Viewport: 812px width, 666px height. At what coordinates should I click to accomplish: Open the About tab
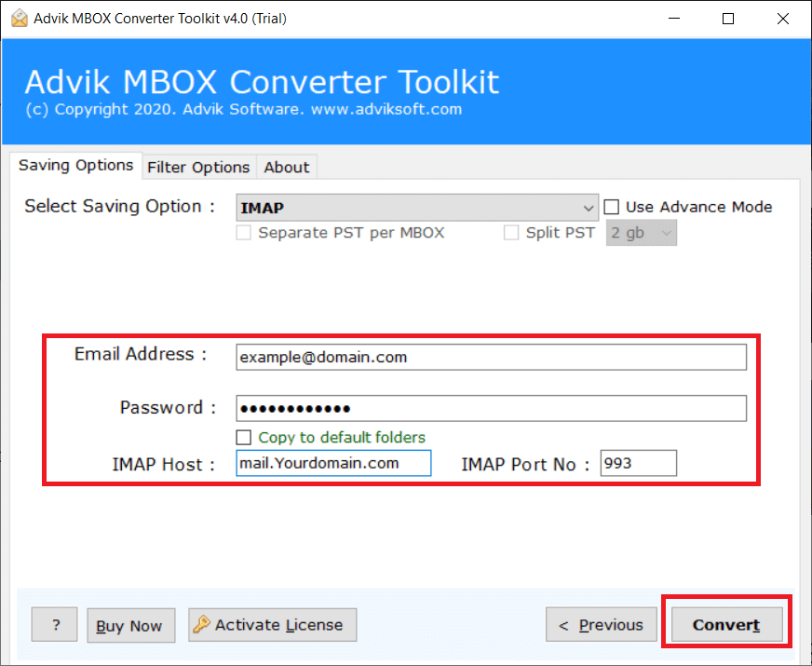click(287, 168)
